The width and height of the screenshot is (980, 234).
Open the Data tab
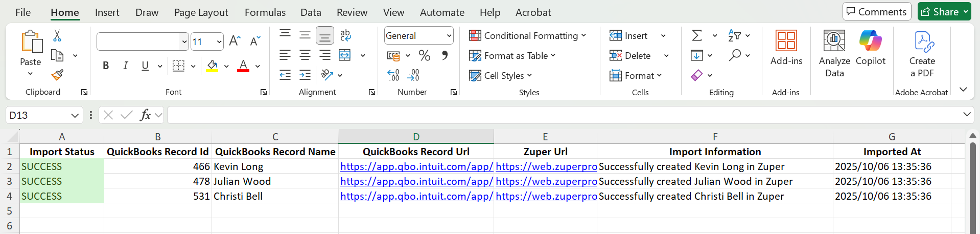pyautogui.click(x=311, y=12)
